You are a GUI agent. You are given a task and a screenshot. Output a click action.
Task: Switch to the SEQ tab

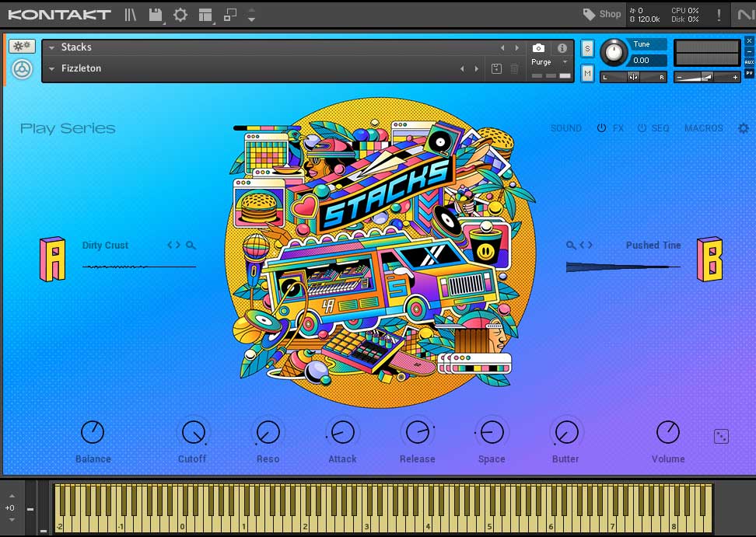(660, 128)
